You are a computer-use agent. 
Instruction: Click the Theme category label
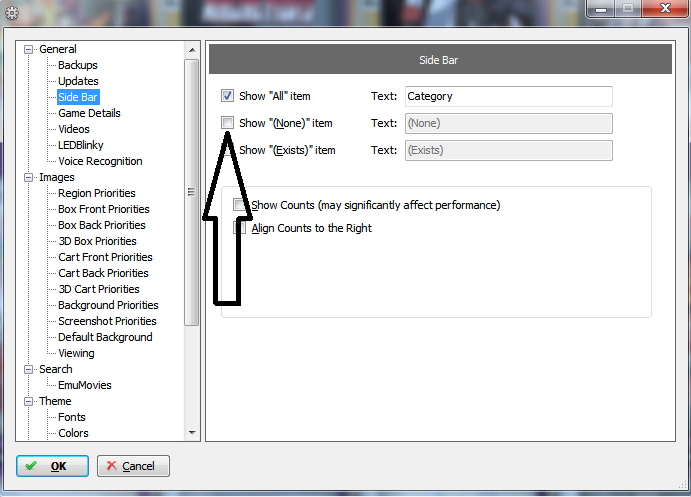point(55,401)
